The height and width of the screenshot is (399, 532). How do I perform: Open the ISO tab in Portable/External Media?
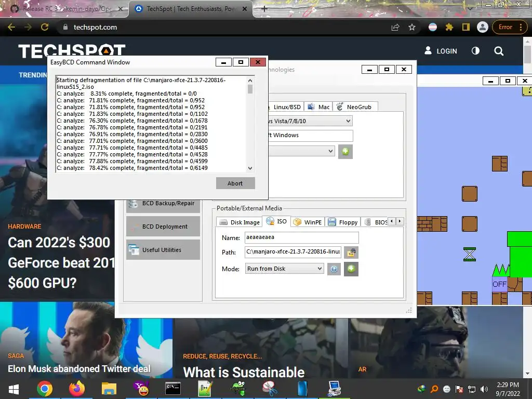277,221
